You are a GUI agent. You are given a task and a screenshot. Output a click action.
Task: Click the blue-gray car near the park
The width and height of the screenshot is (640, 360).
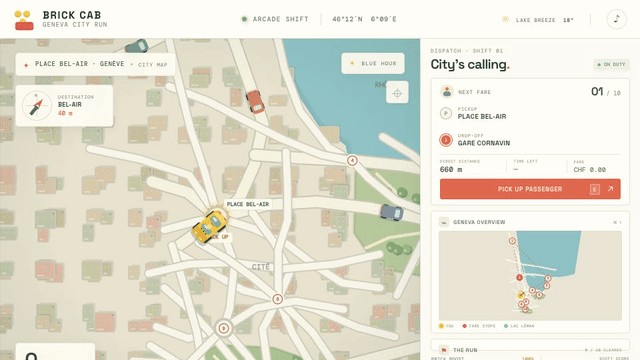[x=392, y=213]
